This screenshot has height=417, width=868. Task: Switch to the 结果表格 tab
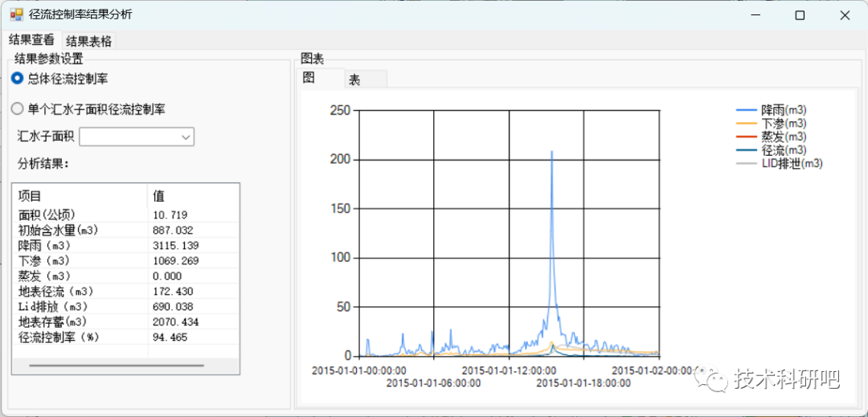coord(88,41)
